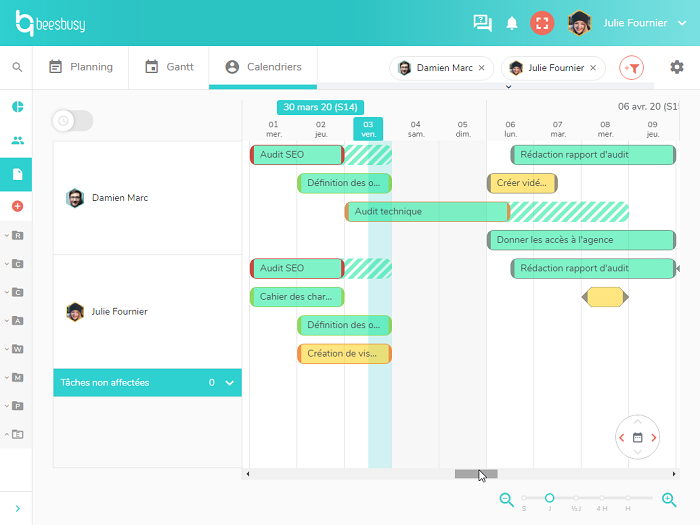Enter fullscreen mode with red button
The height and width of the screenshot is (525, 700).
point(542,23)
